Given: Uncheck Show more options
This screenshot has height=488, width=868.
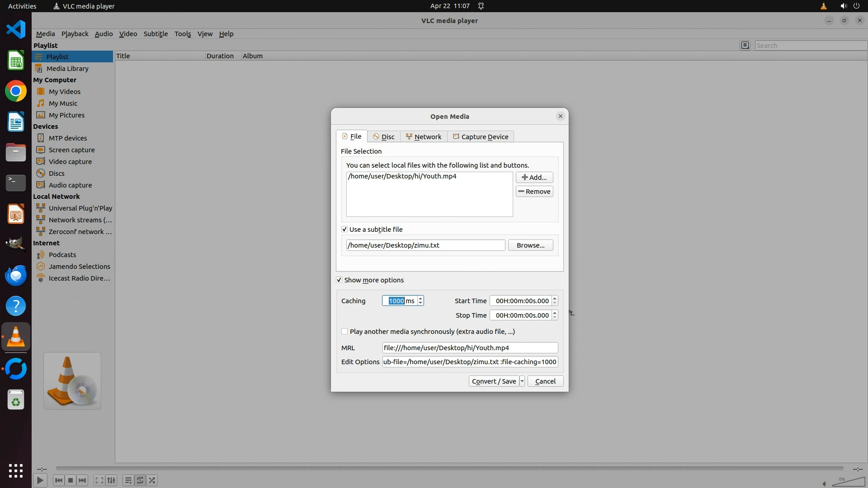Looking at the screenshot, I should pos(339,280).
